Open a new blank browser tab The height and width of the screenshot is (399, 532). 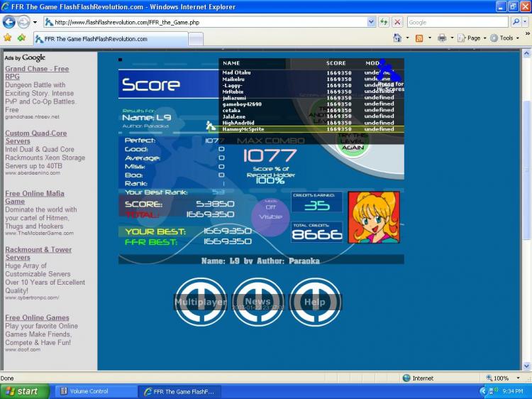196,39
